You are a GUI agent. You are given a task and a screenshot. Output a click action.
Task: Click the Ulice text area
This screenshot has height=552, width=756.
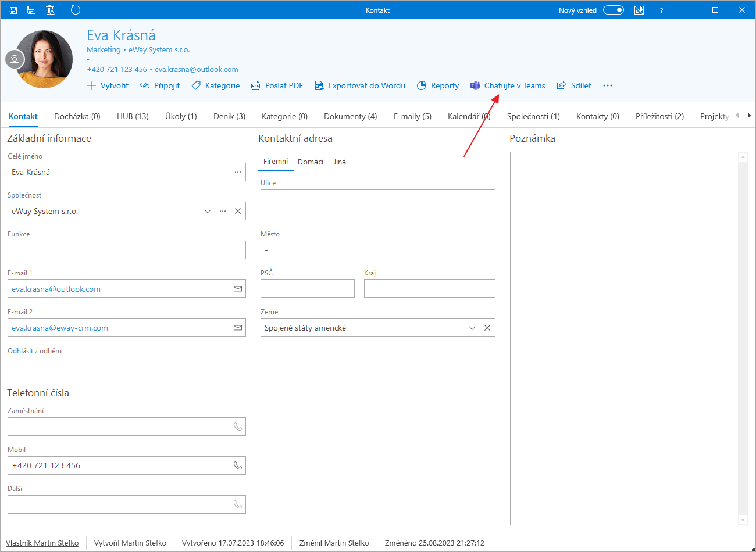(378, 205)
